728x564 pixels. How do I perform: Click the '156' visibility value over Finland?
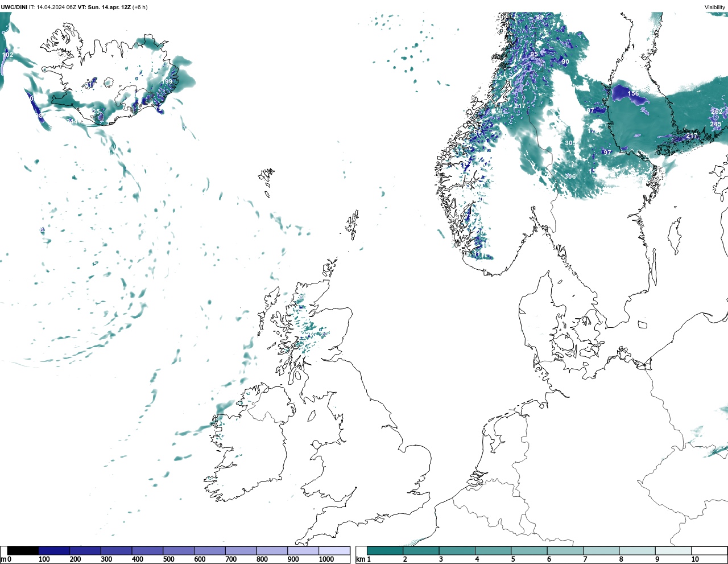(633, 93)
